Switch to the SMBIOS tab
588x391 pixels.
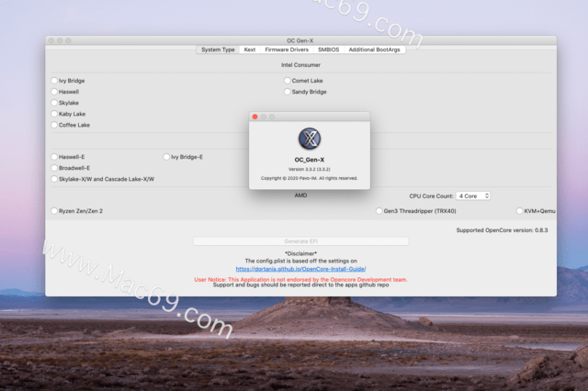click(x=329, y=50)
